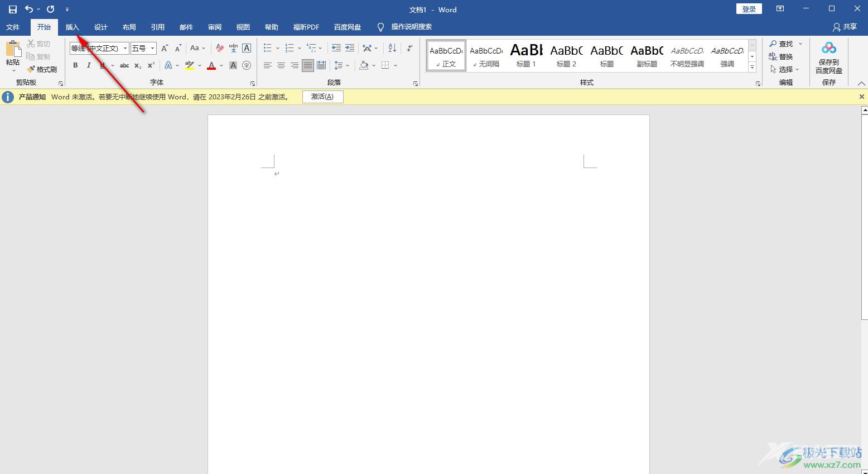
Task: Apply subscript x₂ formatting
Action: [x=138, y=65]
